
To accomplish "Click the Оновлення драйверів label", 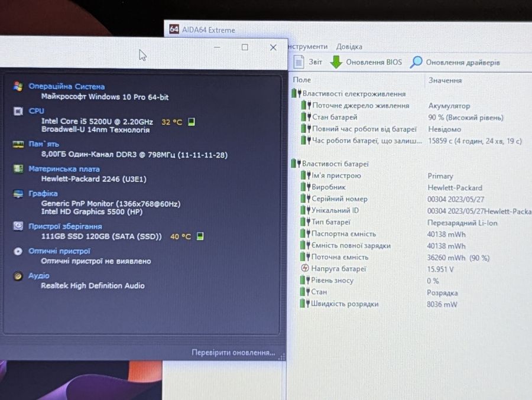I will [463, 63].
